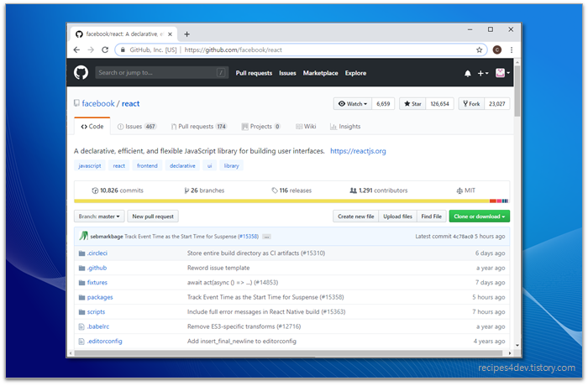The image size is (588, 386).
Task: Select the frontend topic tag
Action: pyautogui.click(x=147, y=165)
